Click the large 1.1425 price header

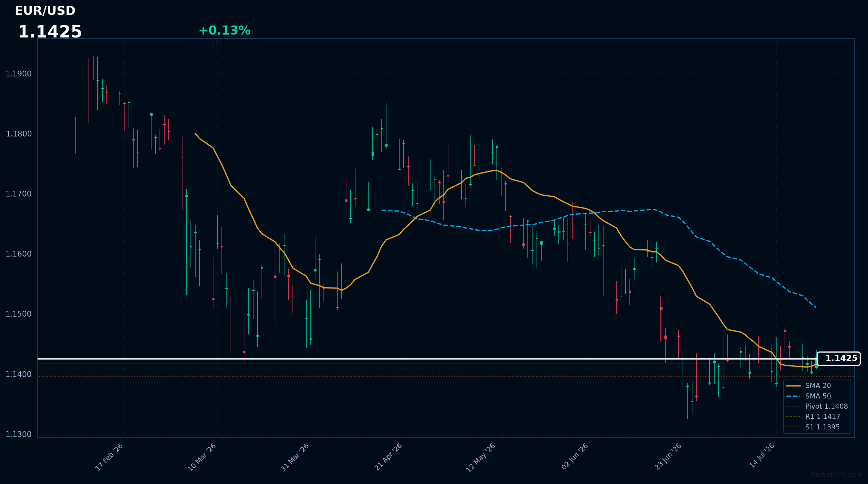(50, 32)
